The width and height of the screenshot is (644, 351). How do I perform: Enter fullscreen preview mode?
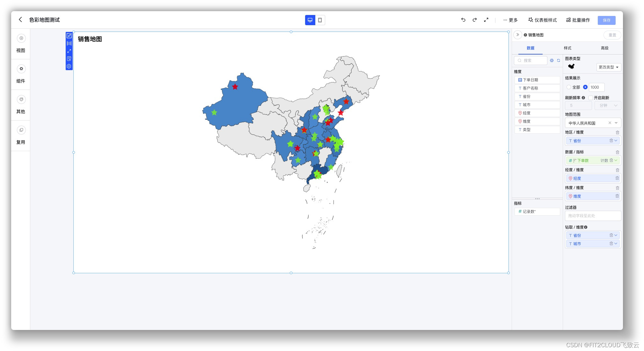486,20
